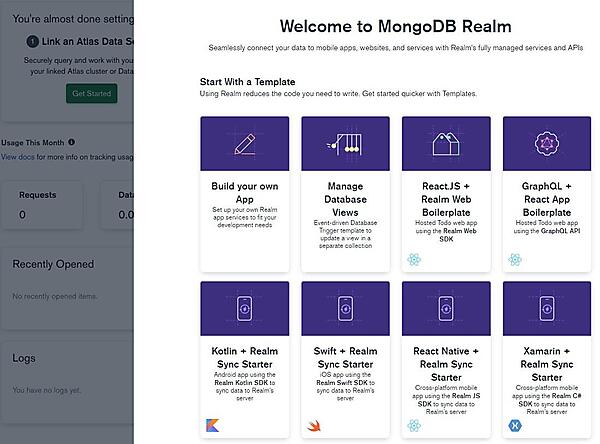Click the Swift logo icon
Viewport: 600px width, 444px height.
(x=312, y=424)
